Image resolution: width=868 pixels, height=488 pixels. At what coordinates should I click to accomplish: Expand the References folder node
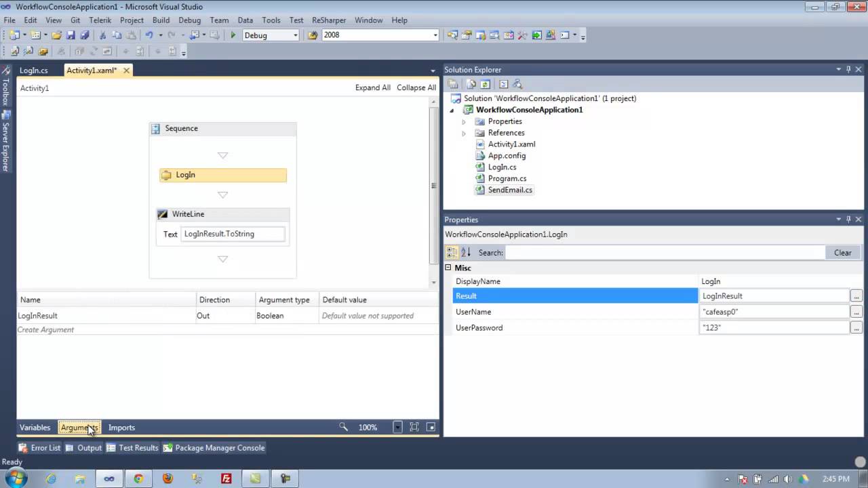click(x=464, y=134)
